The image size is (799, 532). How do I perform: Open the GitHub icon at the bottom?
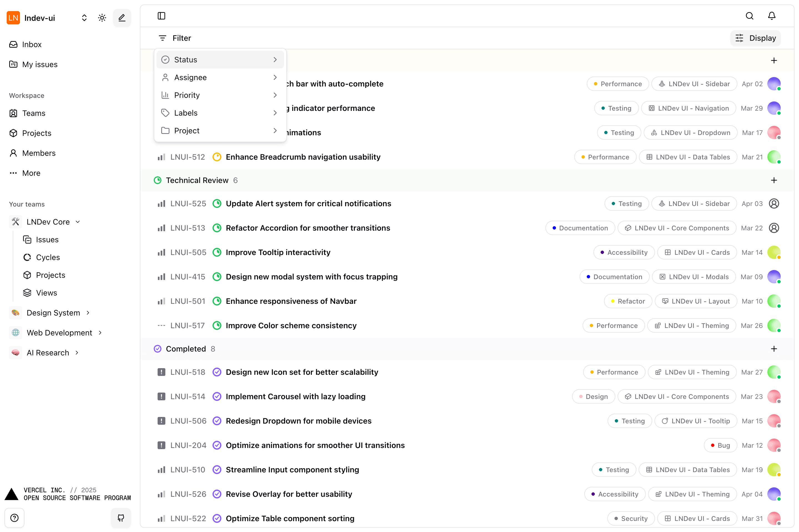coord(121,518)
